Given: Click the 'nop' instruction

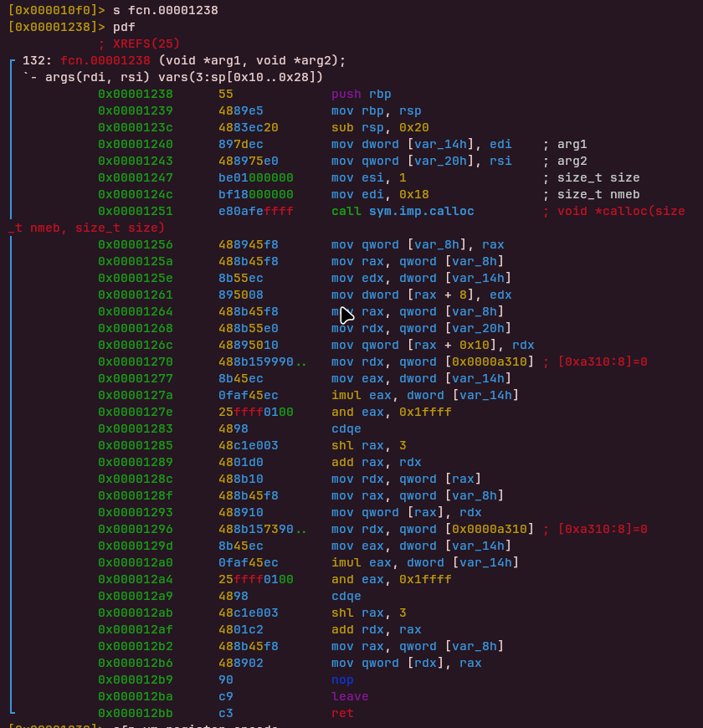Looking at the screenshot, I should [342, 679].
